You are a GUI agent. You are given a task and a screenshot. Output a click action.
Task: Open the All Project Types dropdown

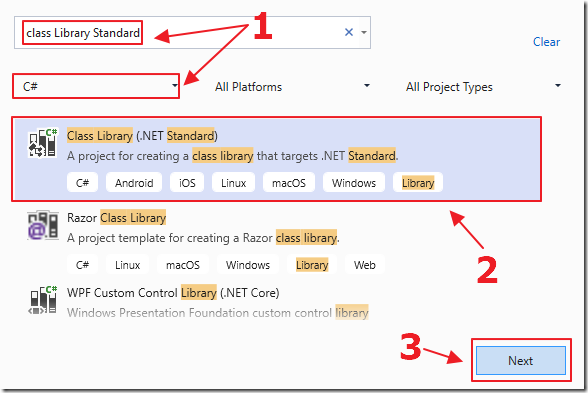[483, 87]
